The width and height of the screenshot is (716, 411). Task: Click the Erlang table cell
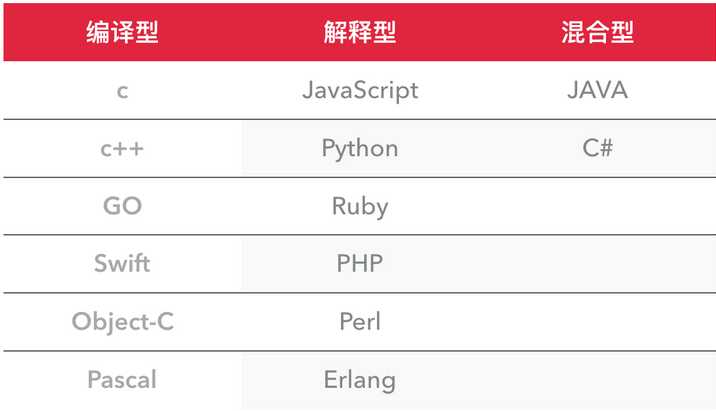coord(359,380)
